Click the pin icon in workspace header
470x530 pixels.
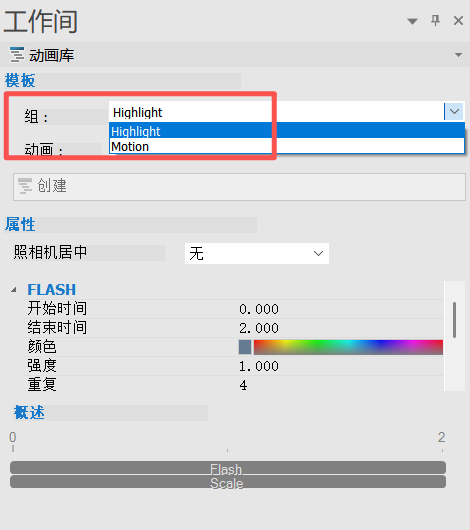coord(436,20)
